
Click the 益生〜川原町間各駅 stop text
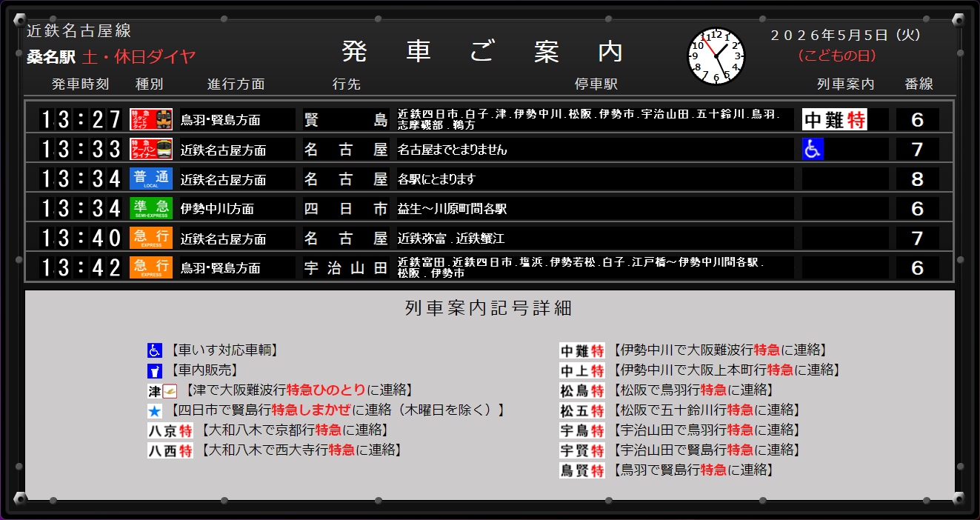coord(453,209)
